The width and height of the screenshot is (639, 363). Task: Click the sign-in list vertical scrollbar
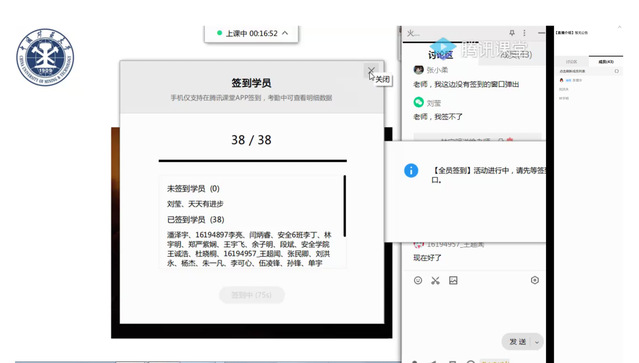pyautogui.click(x=344, y=206)
